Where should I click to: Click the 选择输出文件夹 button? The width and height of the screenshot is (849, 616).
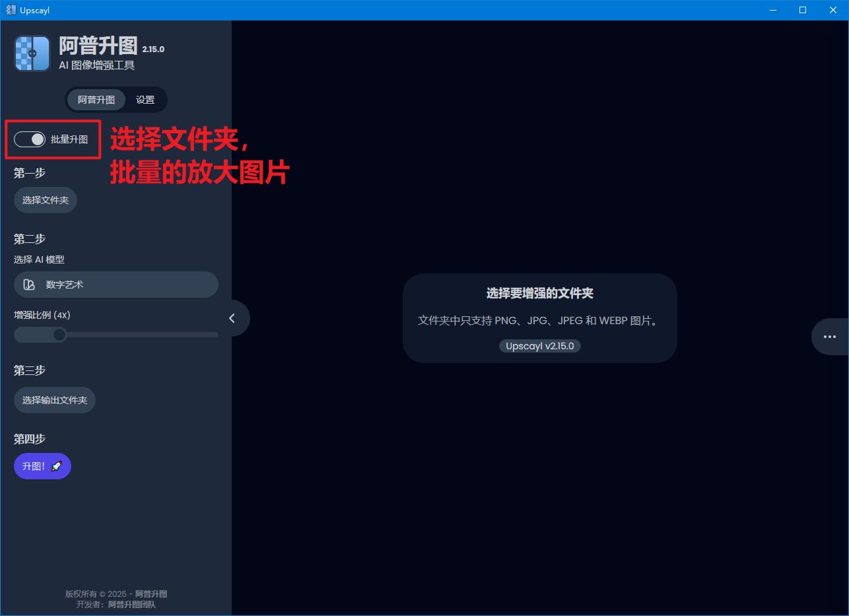tap(55, 400)
